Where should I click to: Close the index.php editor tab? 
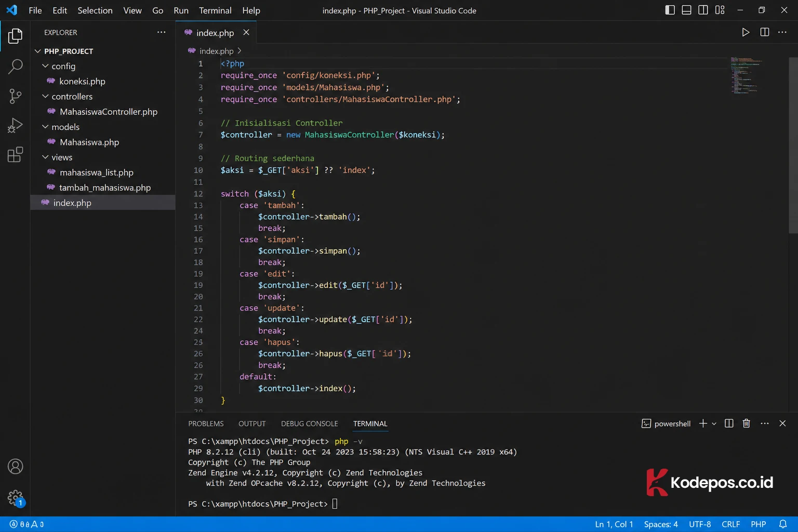[x=246, y=32]
